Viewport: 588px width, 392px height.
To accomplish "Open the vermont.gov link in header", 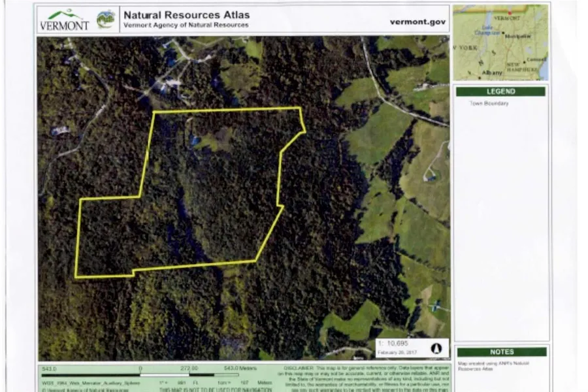I will coord(417,21).
